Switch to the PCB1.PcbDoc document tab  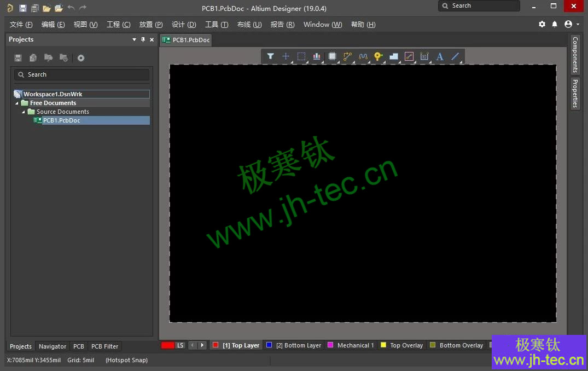(x=186, y=40)
